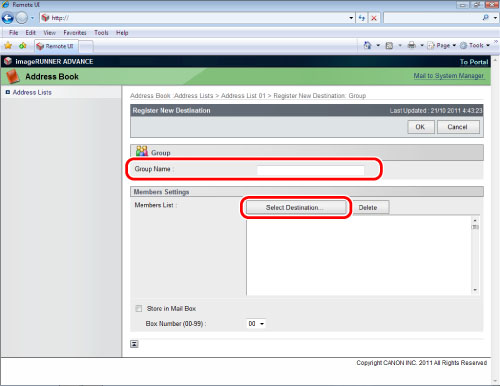This screenshot has width=500, height=386.
Task: Click the Add to Favorites icon
Action: pyautogui.click(x=23, y=46)
